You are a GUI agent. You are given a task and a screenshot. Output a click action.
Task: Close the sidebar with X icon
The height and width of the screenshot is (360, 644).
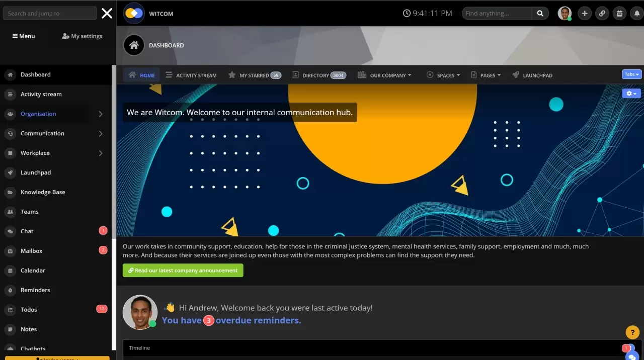tap(107, 14)
